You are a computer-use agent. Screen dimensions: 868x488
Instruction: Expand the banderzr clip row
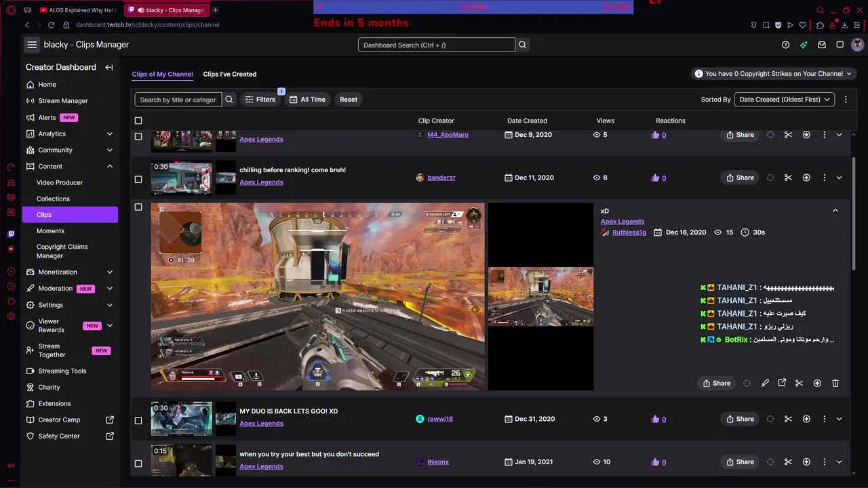click(x=839, y=178)
